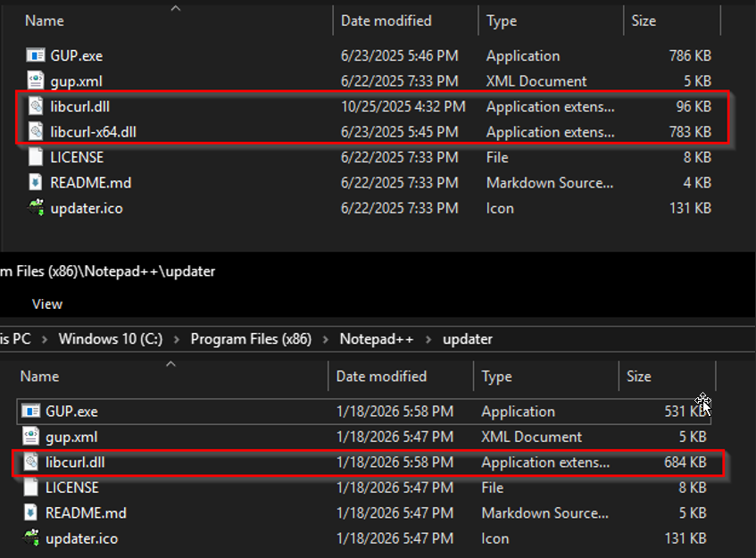Sort by Size header above 531 KB

click(639, 377)
